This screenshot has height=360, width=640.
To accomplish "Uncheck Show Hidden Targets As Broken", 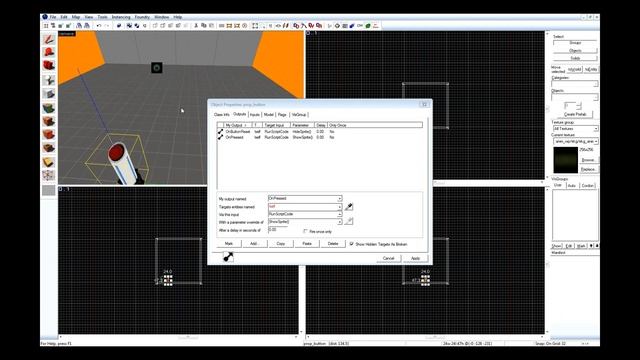I will (x=351, y=244).
